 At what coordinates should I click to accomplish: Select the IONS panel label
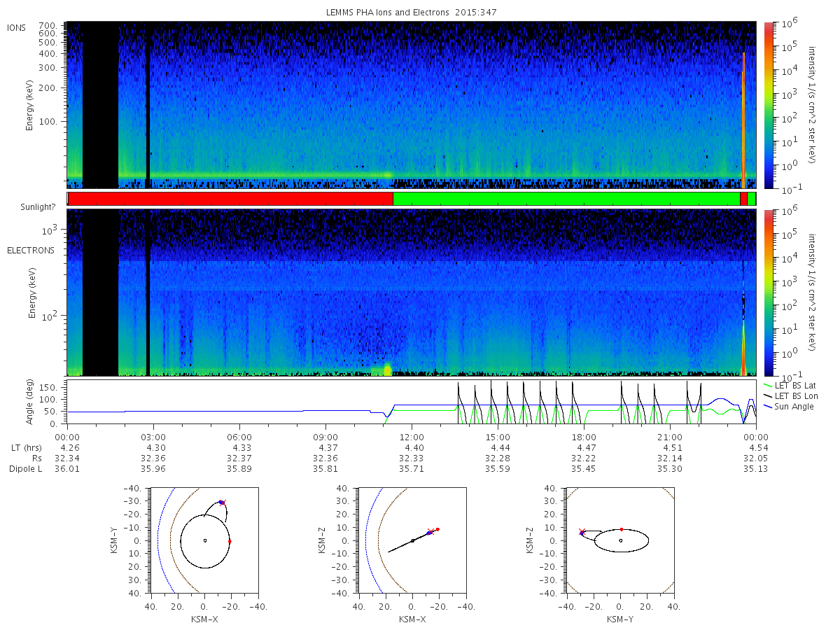pos(17,28)
